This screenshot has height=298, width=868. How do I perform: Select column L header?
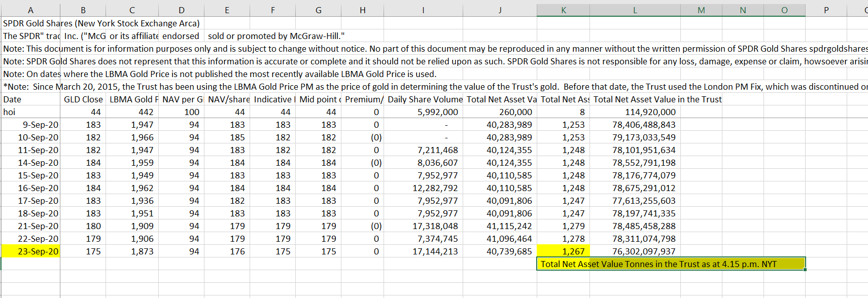[635, 10]
